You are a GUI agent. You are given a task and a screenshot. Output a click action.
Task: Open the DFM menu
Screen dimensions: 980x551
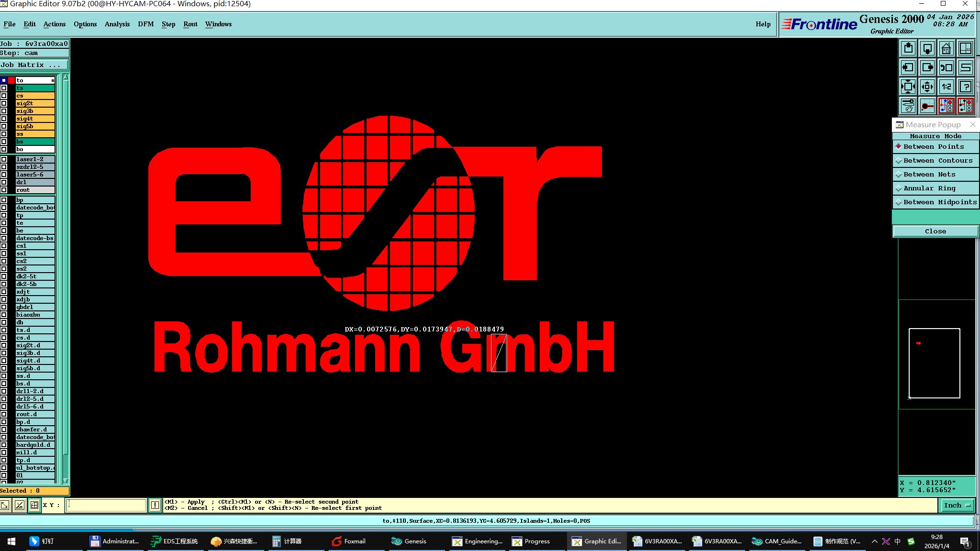click(x=145, y=24)
